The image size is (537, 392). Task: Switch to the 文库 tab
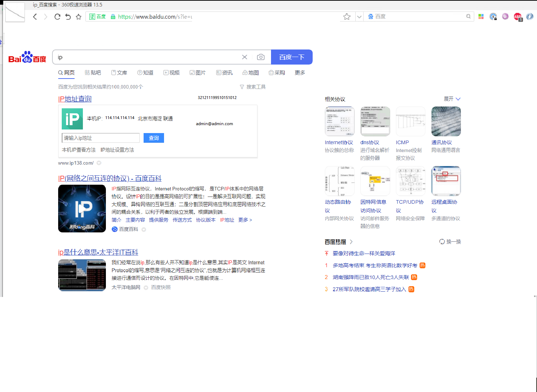119,72
